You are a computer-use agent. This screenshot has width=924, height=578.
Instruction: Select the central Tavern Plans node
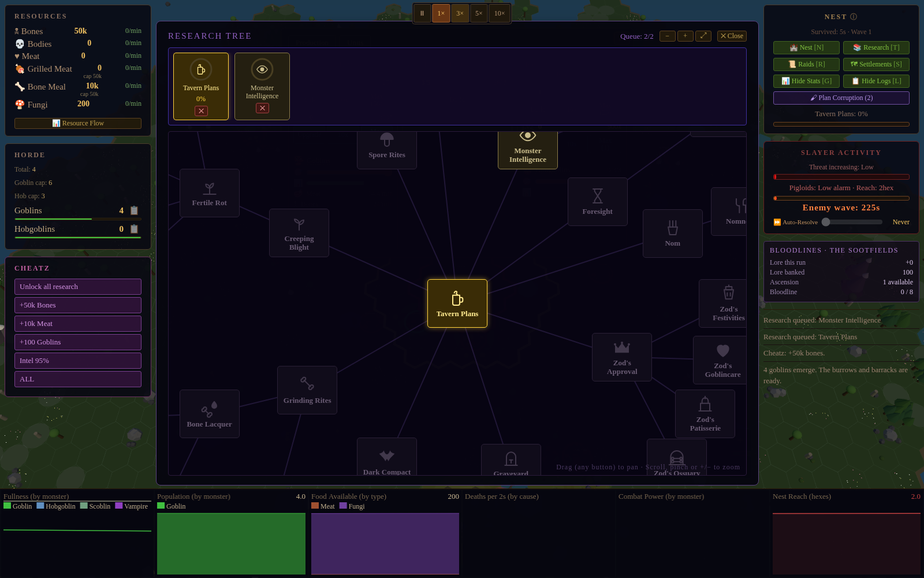(457, 303)
